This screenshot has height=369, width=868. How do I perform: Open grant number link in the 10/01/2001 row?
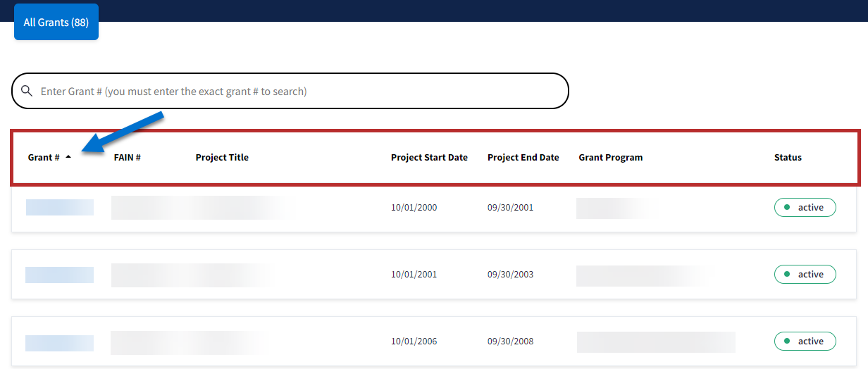click(60, 275)
